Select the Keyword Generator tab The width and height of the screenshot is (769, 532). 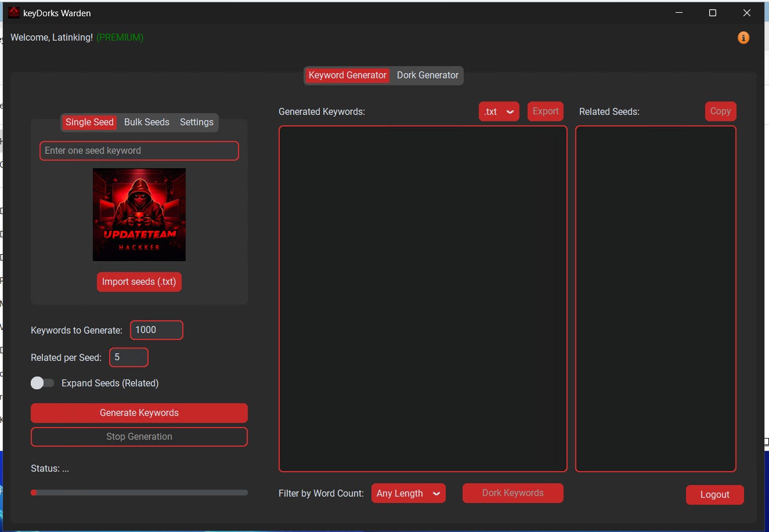[x=347, y=75]
